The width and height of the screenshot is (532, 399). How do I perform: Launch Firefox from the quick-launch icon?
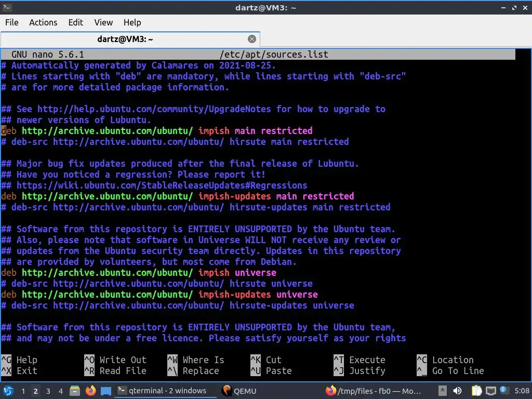[x=90, y=391]
